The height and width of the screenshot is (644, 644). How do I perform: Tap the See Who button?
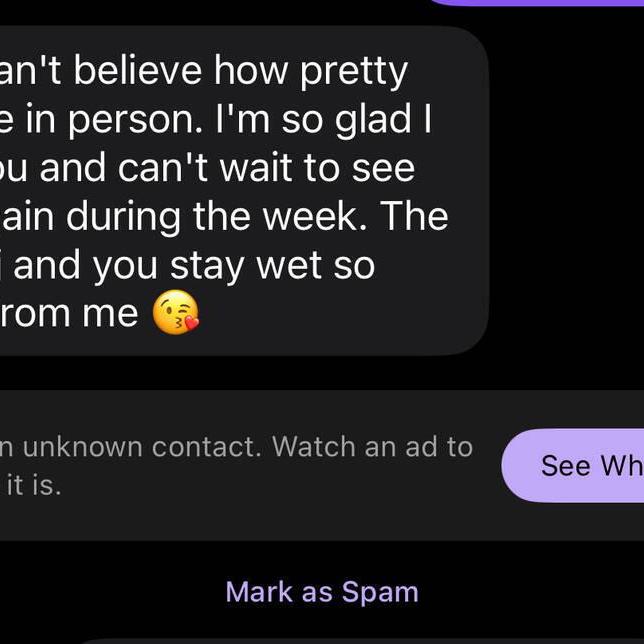[573, 465]
